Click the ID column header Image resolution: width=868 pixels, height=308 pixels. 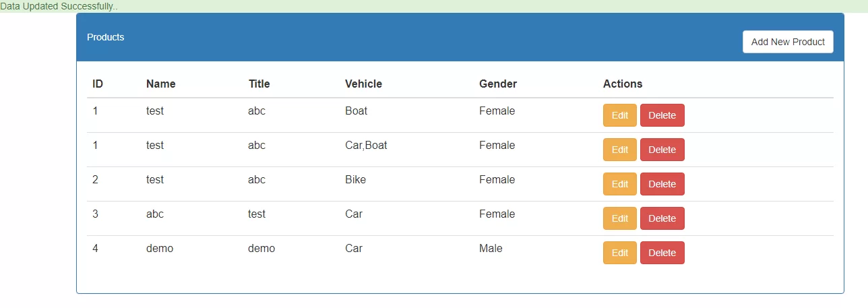pyautogui.click(x=98, y=84)
